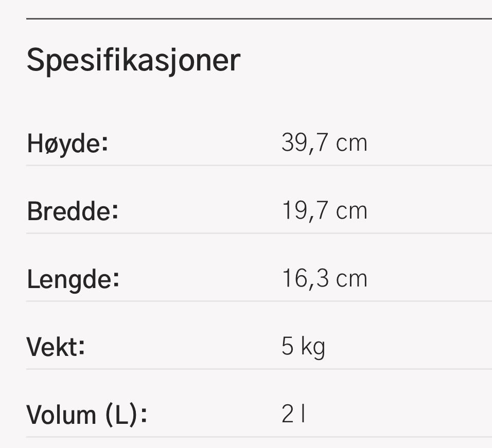This screenshot has height=448, width=492.
Task: Click the 2 l volume value
Action: (293, 414)
